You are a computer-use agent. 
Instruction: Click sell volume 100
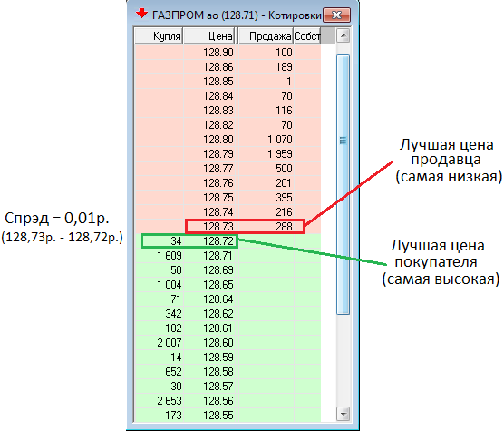[267, 53]
